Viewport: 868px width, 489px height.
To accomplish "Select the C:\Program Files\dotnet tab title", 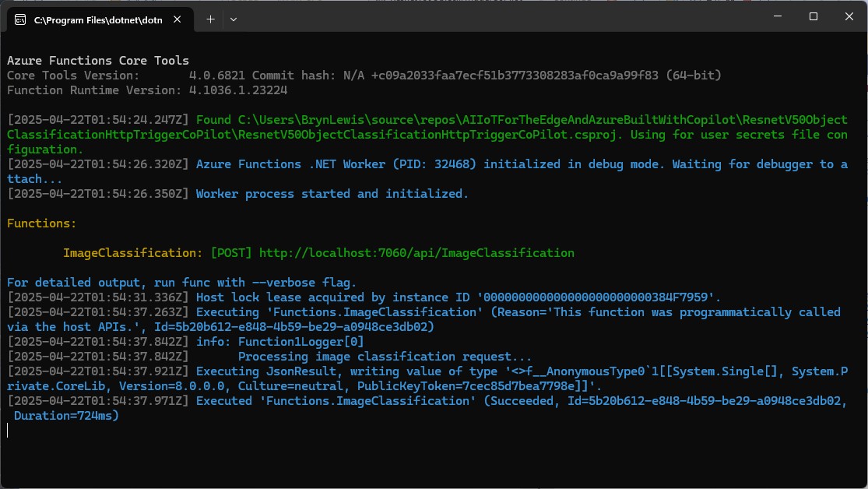I will coord(98,19).
